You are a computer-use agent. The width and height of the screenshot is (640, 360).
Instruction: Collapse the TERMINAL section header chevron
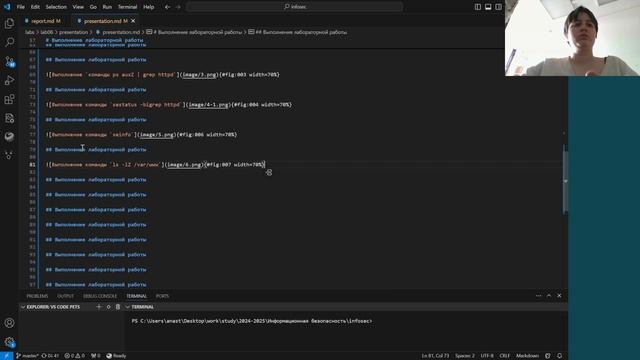point(128,307)
